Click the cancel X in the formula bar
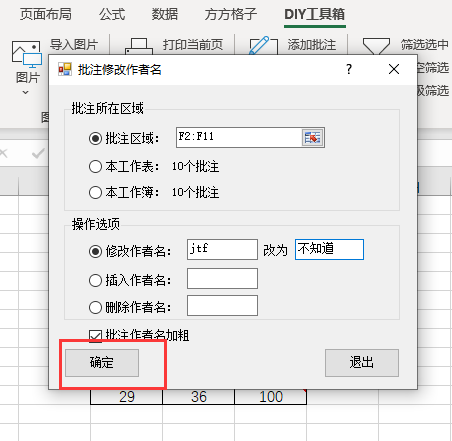 (x=3, y=153)
